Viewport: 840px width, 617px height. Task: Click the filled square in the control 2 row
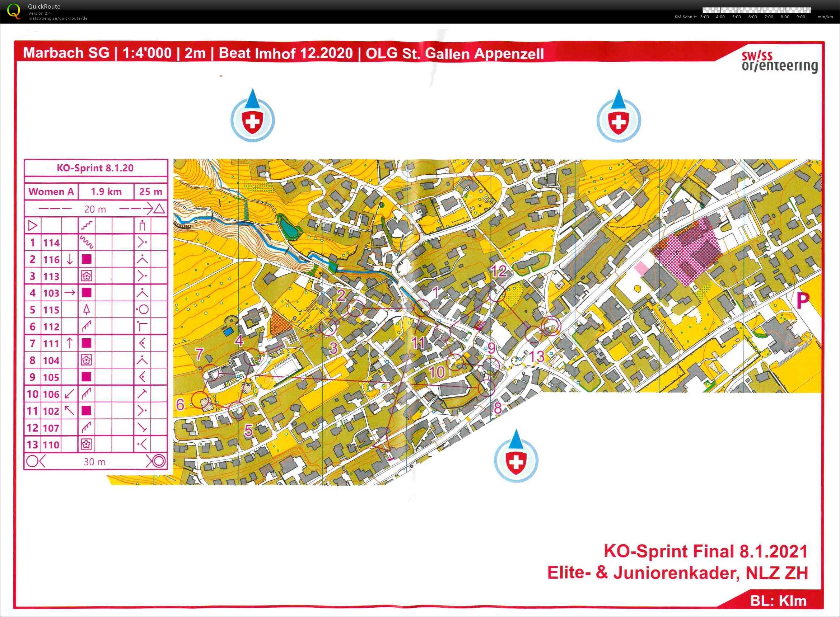87,259
